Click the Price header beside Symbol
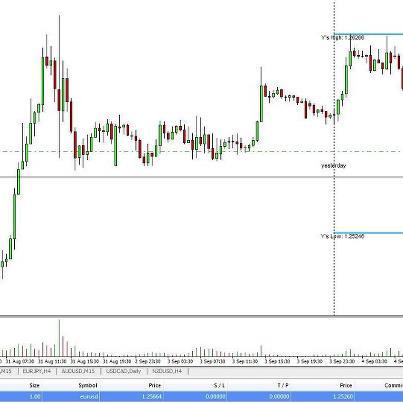The image size is (403, 403). tap(155, 385)
